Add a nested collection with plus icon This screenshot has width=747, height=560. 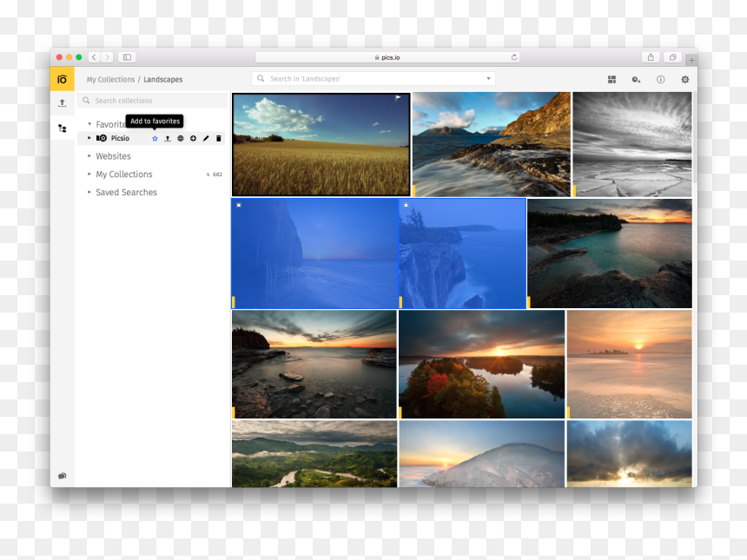[194, 139]
